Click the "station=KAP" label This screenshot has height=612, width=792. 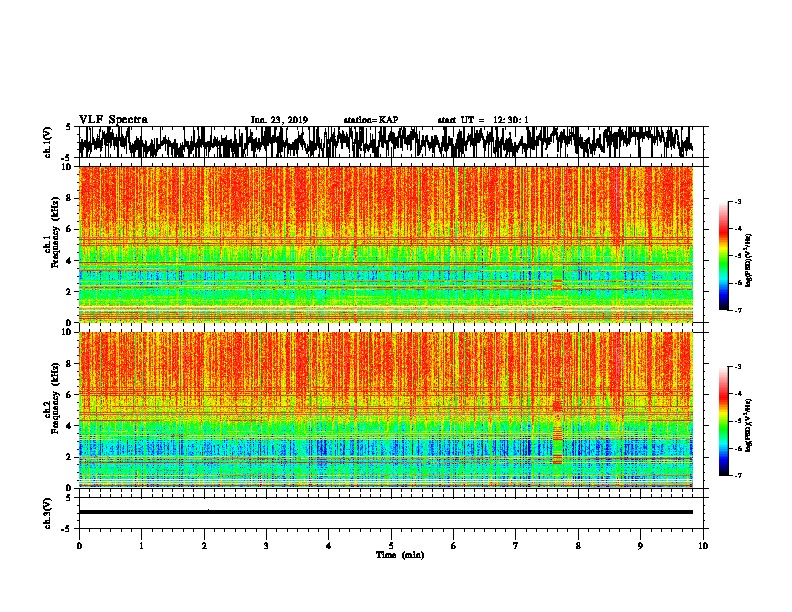coord(371,120)
